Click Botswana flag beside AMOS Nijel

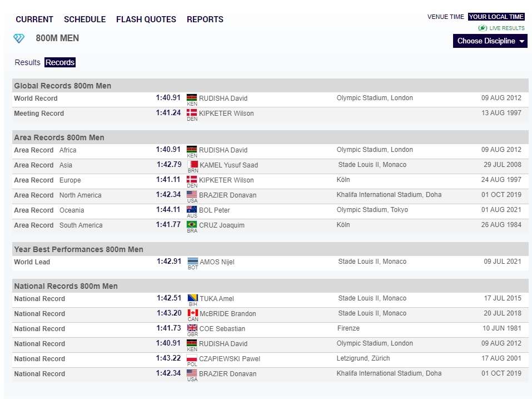[x=192, y=262]
